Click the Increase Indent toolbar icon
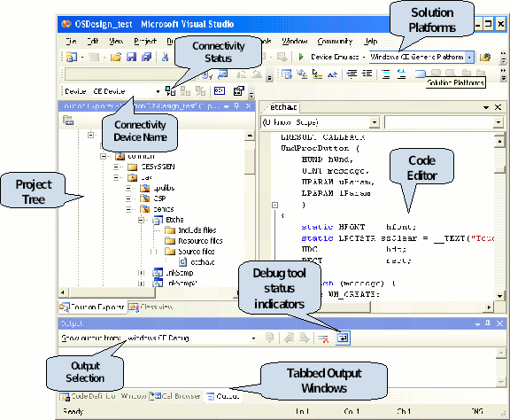 tap(367, 74)
